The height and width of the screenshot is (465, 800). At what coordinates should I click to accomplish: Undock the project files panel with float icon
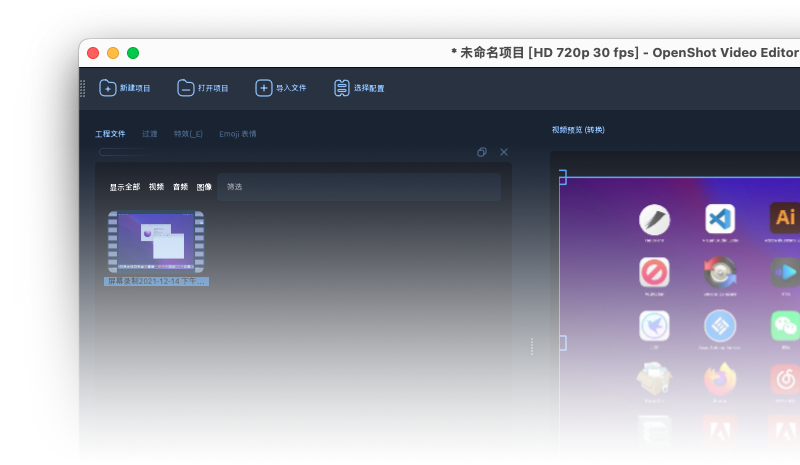pos(482,152)
